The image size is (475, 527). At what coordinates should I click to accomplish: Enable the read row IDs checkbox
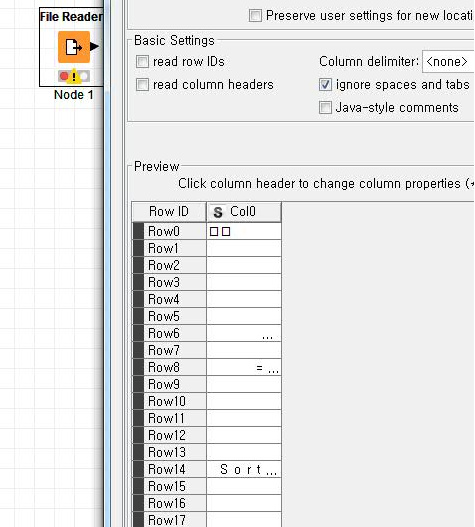click(x=142, y=62)
